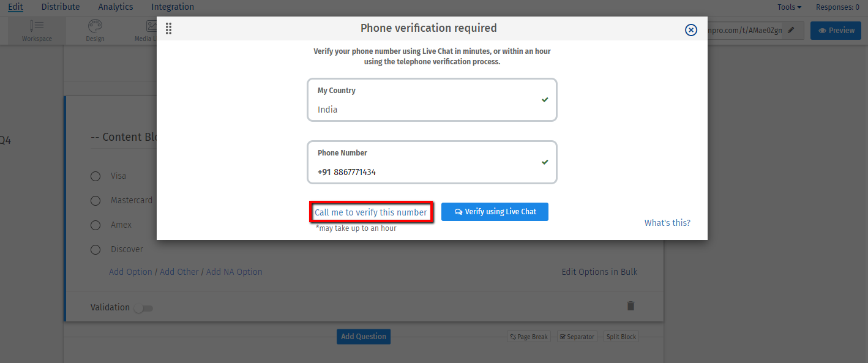Click "Call me to verify this number"
The image size is (868, 363).
coord(371,212)
